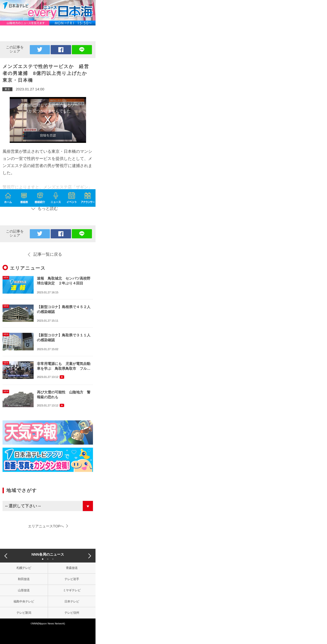Share article on Facebook from top bar
Screen dimensions: 327x644
tap(61, 49)
